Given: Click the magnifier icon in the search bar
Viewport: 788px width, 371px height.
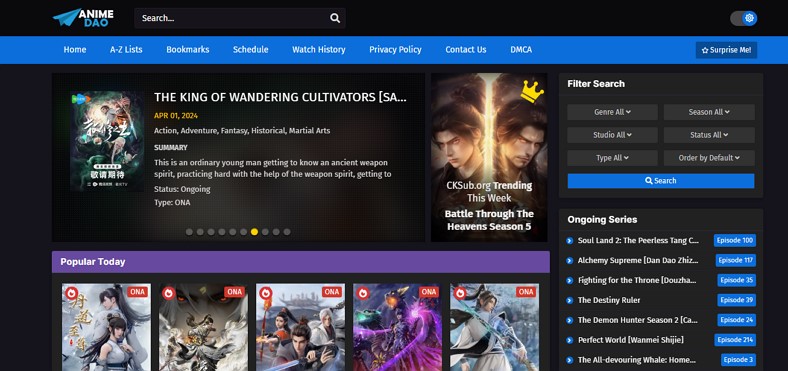Looking at the screenshot, I should coord(335,18).
